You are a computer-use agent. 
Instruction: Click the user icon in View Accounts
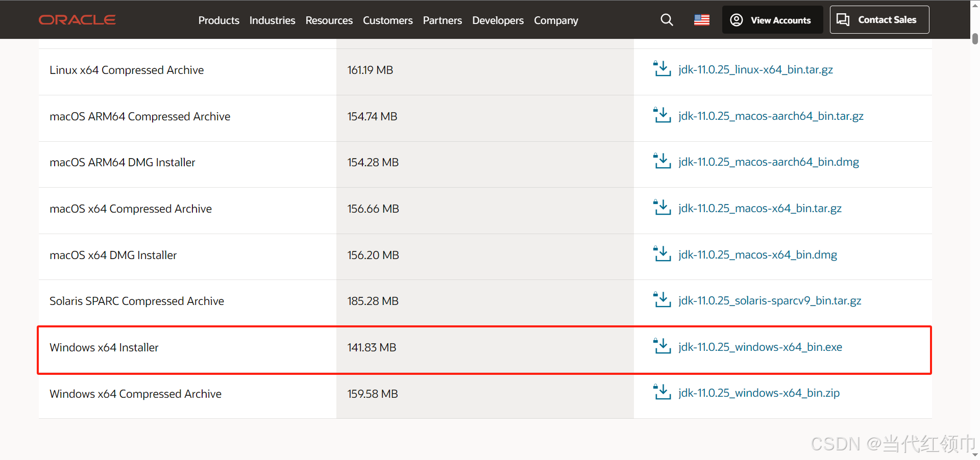click(737, 20)
